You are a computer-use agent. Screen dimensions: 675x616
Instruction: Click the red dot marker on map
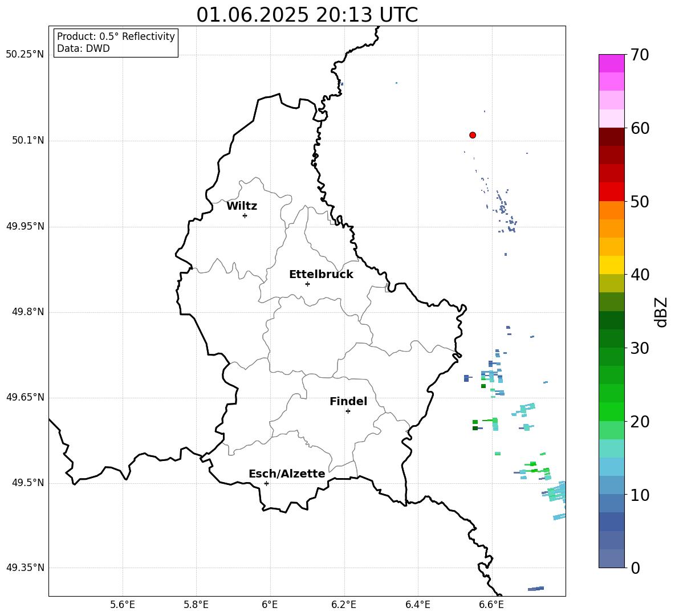472,135
